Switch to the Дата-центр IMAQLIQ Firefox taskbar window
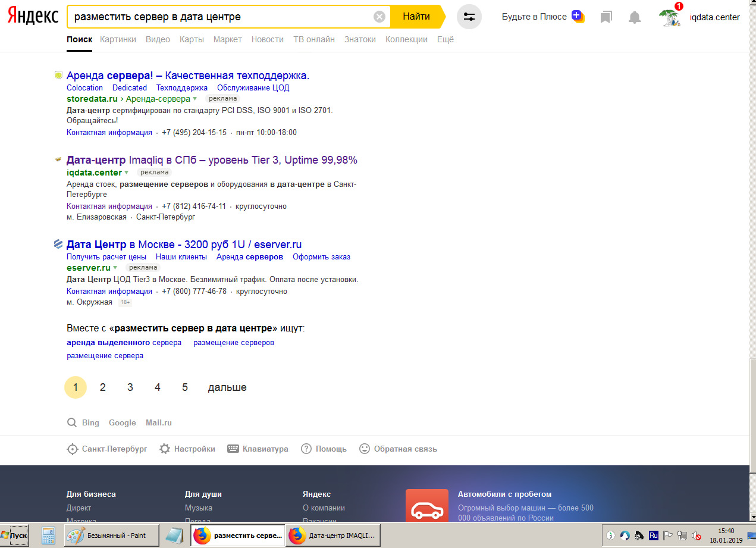 tap(333, 536)
